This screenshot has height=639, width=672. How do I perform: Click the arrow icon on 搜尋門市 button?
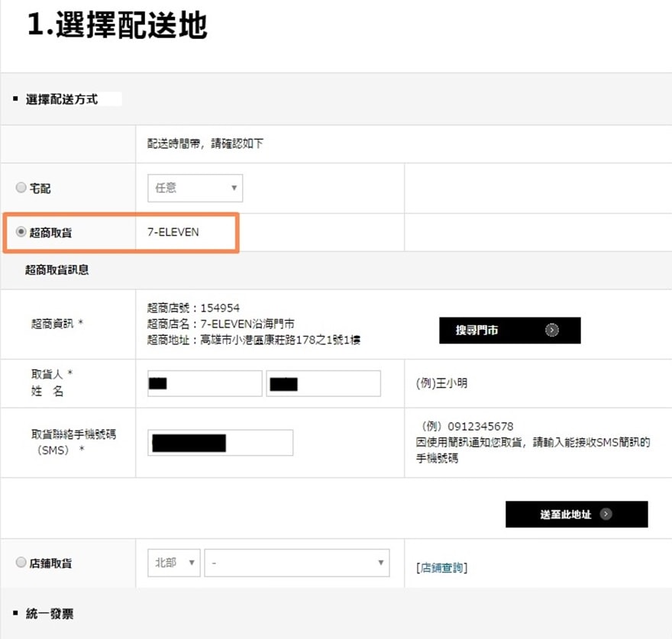coord(552,331)
